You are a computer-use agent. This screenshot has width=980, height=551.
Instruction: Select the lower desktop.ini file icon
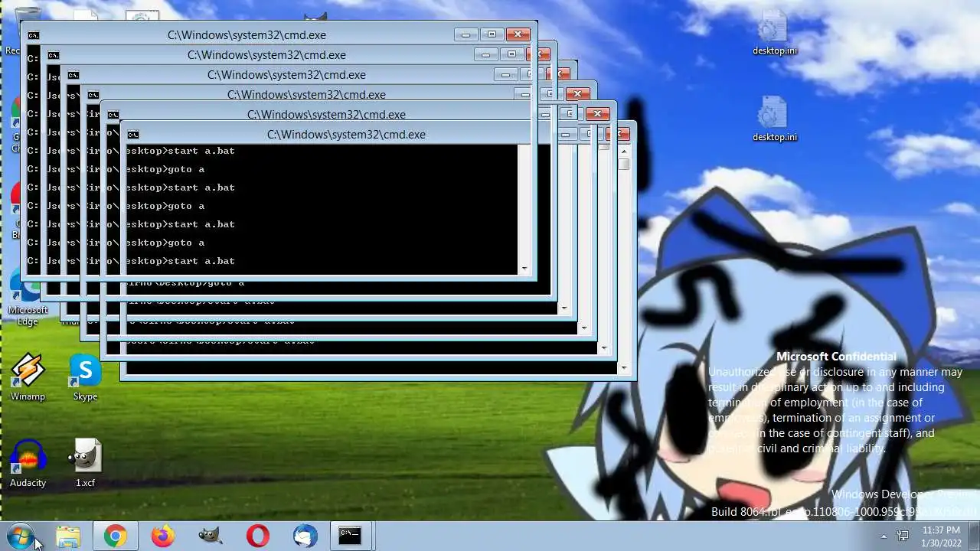point(775,119)
